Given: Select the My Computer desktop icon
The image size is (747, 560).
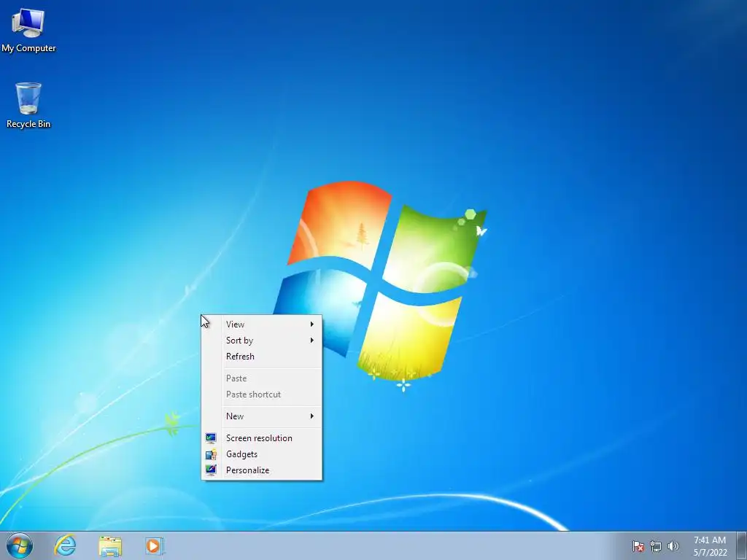Looking at the screenshot, I should pyautogui.click(x=28, y=30).
